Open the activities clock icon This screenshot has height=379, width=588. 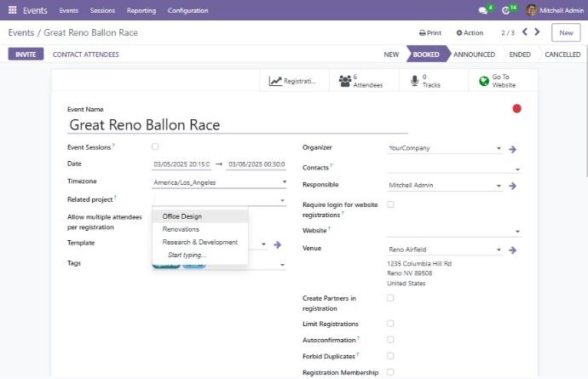click(506, 10)
